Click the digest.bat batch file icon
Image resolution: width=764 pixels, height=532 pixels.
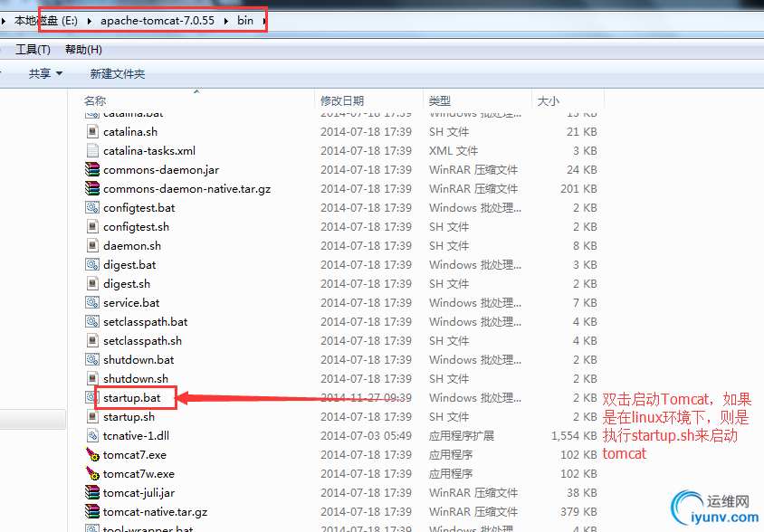point(92,264)
